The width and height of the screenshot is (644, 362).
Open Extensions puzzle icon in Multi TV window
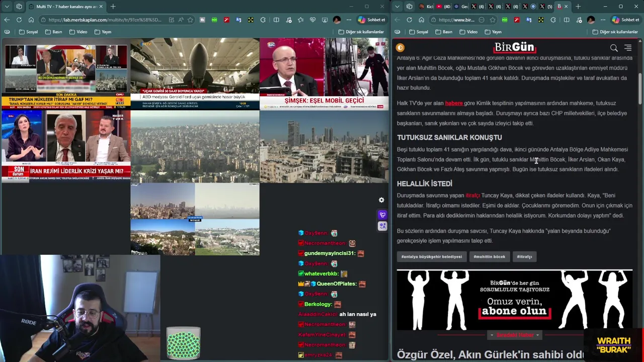coord(263,20)
